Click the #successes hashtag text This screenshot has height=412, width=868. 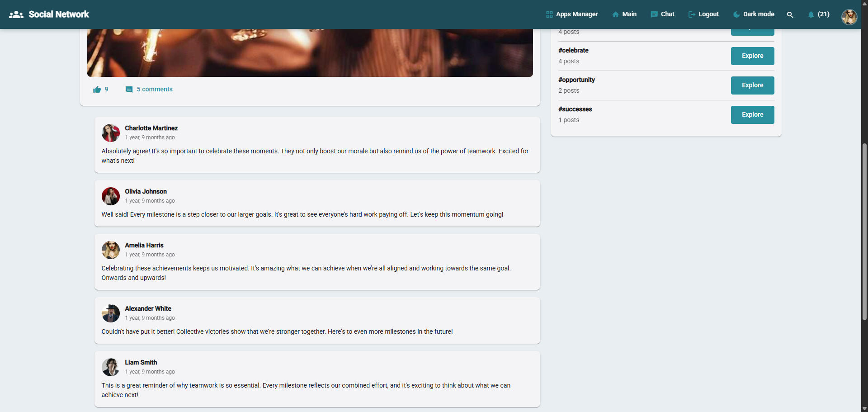[x=575, y=109]
